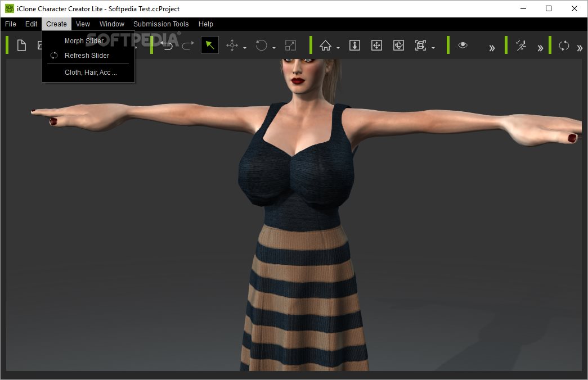The image size is (588, 380).
Task: Redo the last undone action
Action: 188,46
